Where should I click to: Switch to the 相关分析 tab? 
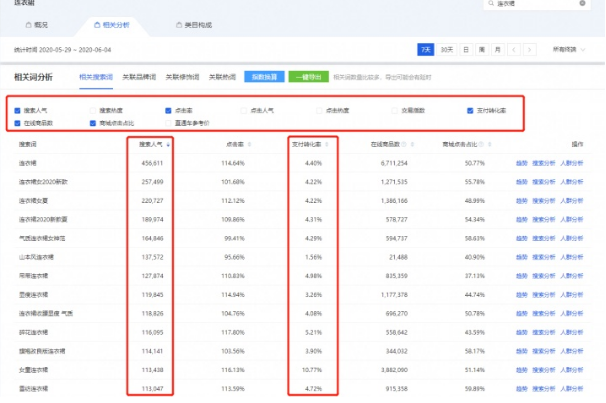(112, 25)
